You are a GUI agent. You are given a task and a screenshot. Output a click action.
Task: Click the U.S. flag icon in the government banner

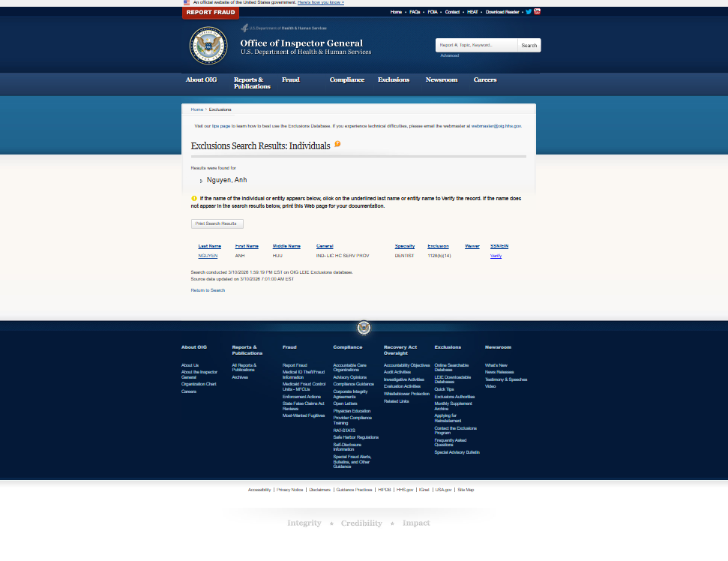(x=186, y=2)
